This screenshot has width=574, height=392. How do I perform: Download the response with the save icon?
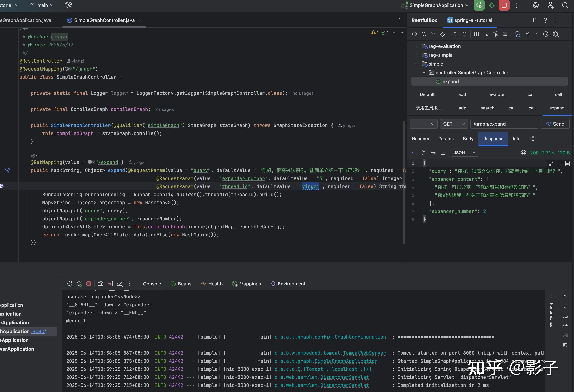tap(443, 153)
